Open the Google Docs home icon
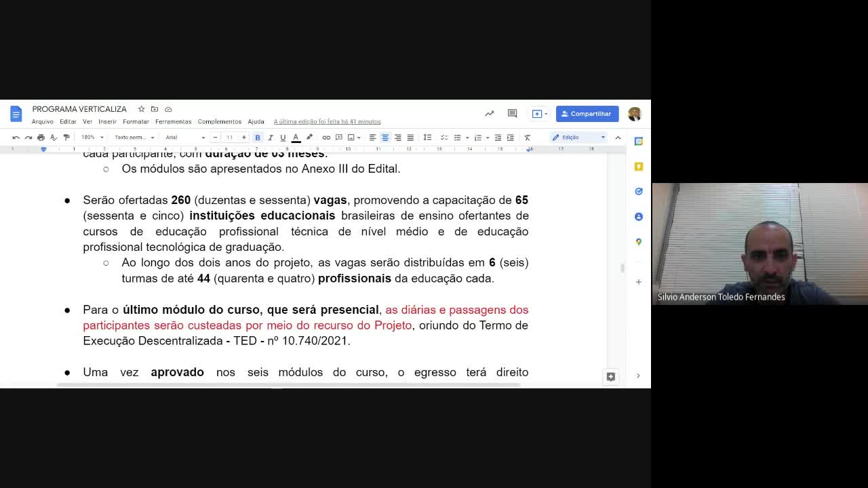Image resolution: width=868 pixels, height=488 pixels. point(16,113)
